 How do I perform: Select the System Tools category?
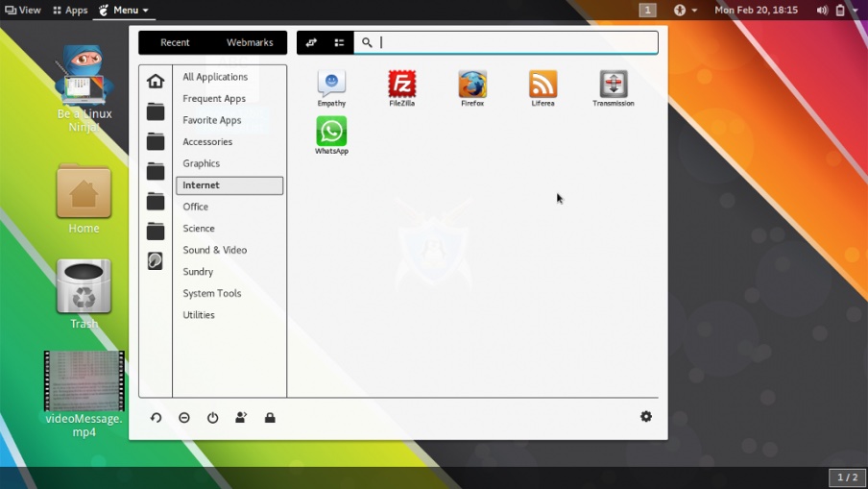(x=212, y=293)
